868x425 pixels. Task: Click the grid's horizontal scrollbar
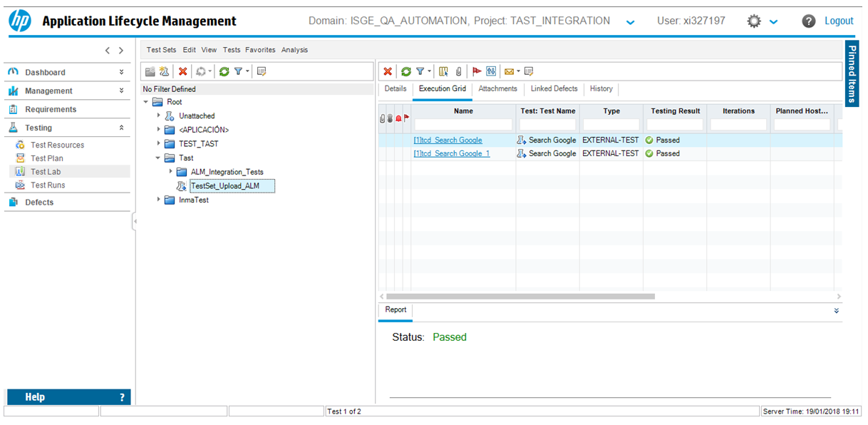(x=520, y=296)
